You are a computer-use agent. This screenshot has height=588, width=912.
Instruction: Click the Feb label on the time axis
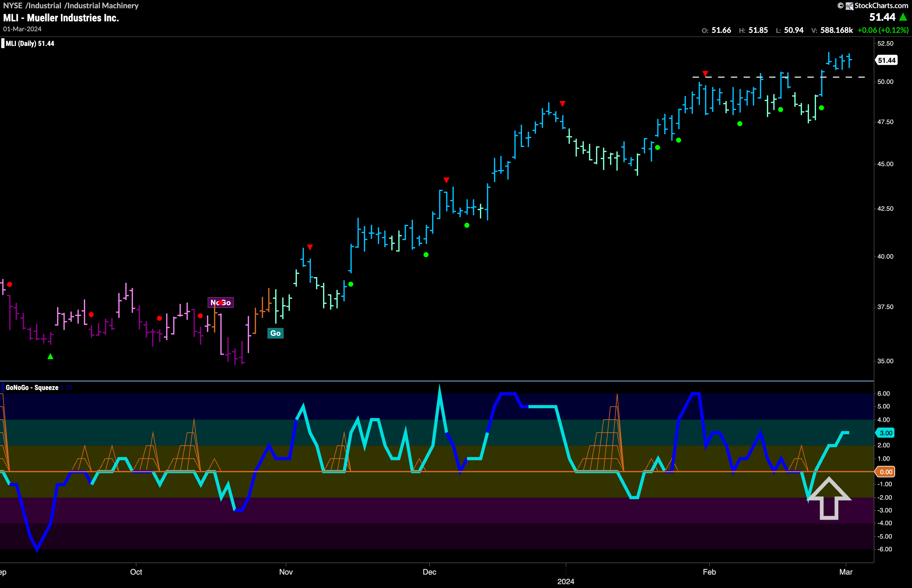pyautogui.click(x=709, y=572)
